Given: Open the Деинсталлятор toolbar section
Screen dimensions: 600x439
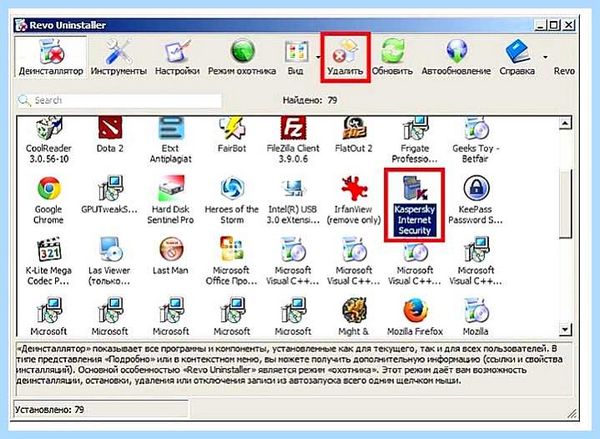Looking at the screenshot, I should tap(51, 57).
